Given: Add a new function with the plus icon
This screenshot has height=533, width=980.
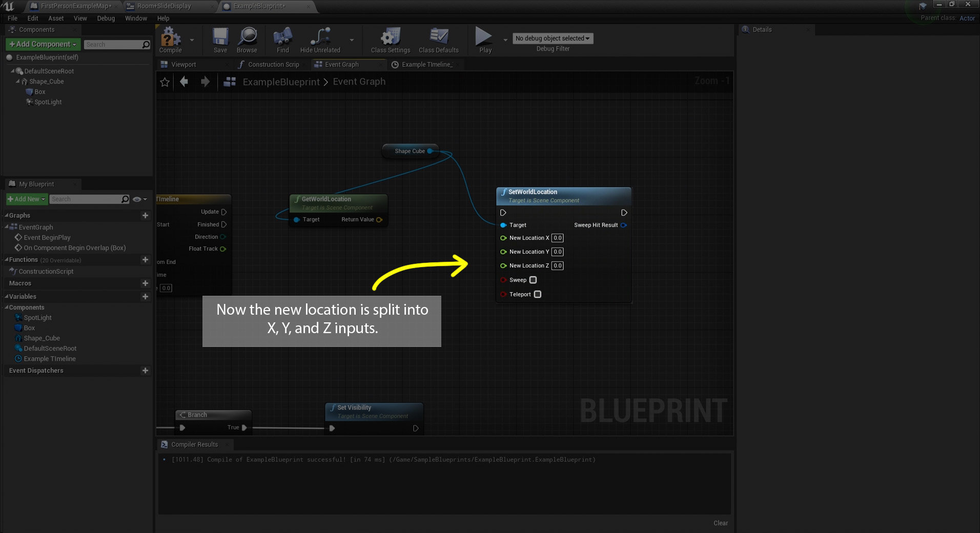Looking at the screenshot, I should (145, 260).
